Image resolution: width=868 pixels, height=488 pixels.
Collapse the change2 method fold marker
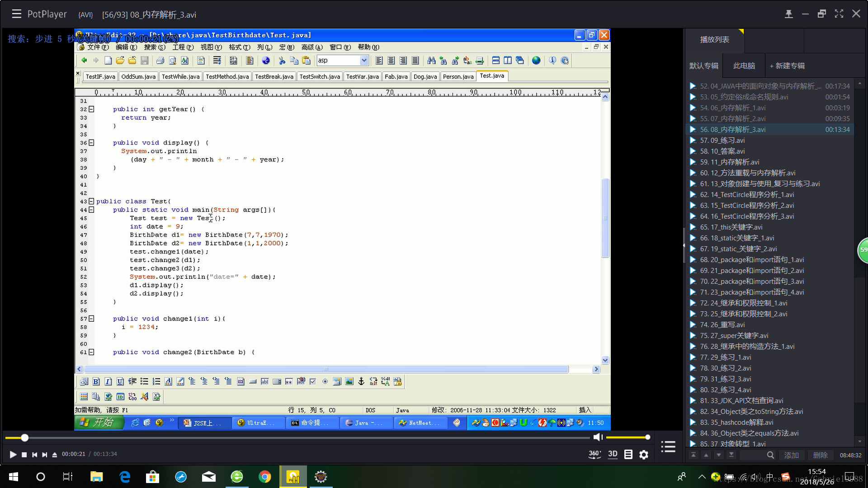(91, 352)
